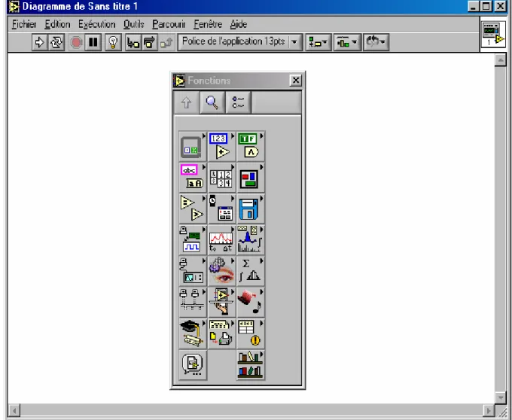Click the Pause button in toolbar

pyautogui.click(x=93, y=42)
